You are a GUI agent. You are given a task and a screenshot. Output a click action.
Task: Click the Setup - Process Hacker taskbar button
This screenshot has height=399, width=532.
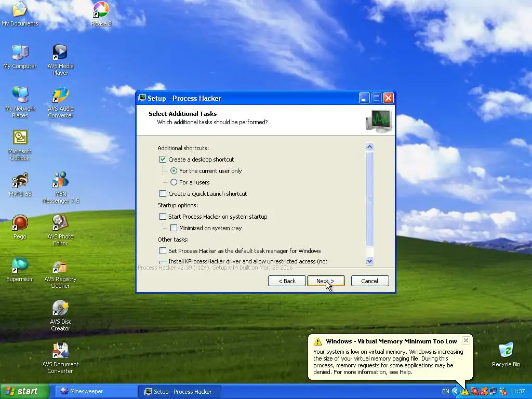tap(180, 392)
